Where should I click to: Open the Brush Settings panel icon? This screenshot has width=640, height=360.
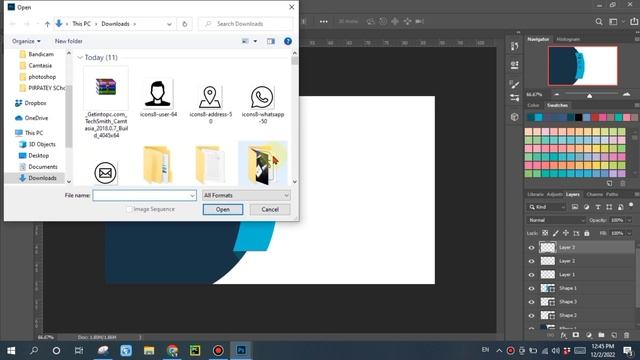tap(515, 84)
